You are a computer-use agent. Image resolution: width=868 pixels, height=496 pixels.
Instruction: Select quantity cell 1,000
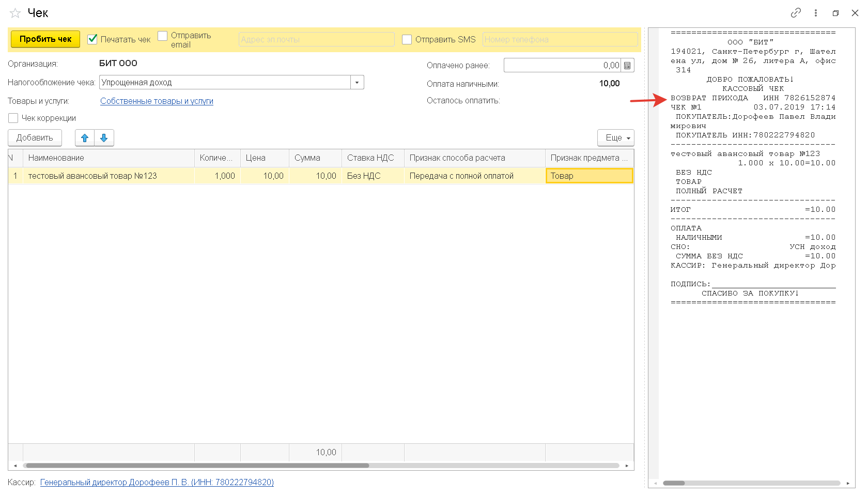tap(218, 176)
